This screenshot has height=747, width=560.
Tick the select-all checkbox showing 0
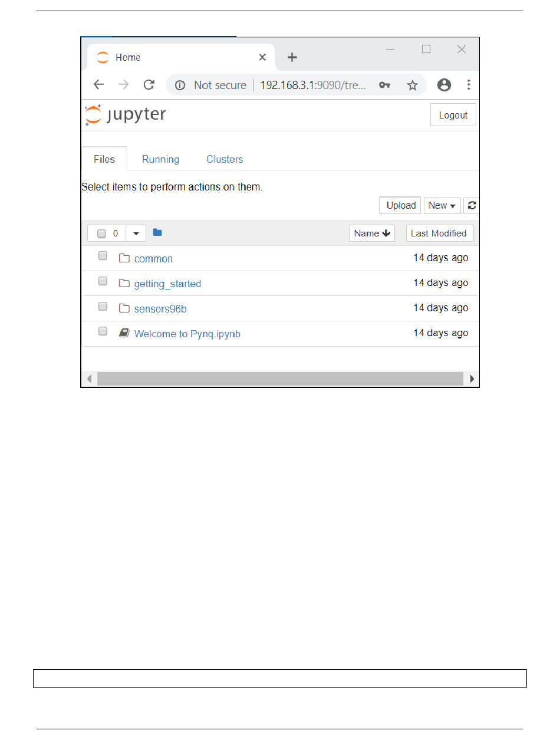(x=101, y=233)
